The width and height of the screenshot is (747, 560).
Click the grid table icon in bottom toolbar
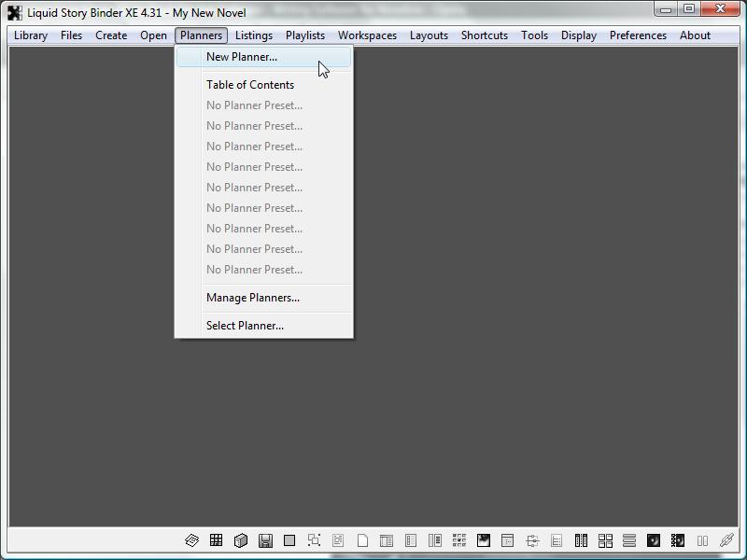point(216,540)
